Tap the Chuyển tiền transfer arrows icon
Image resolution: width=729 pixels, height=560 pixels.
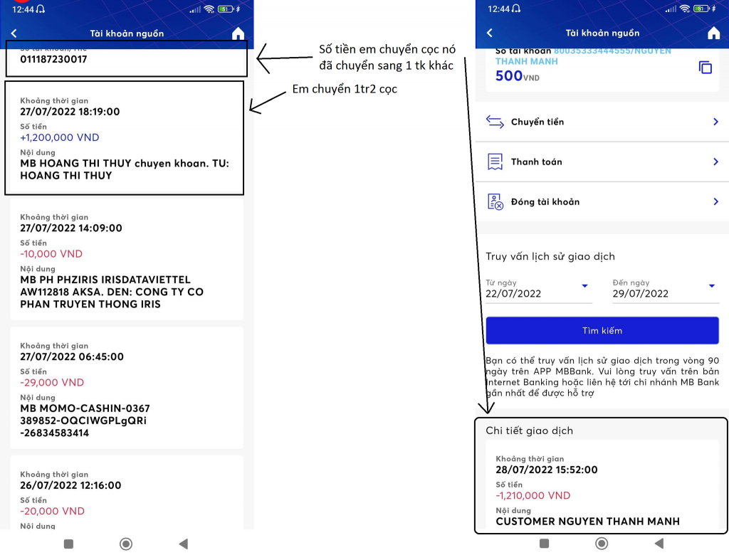point(495,122)
